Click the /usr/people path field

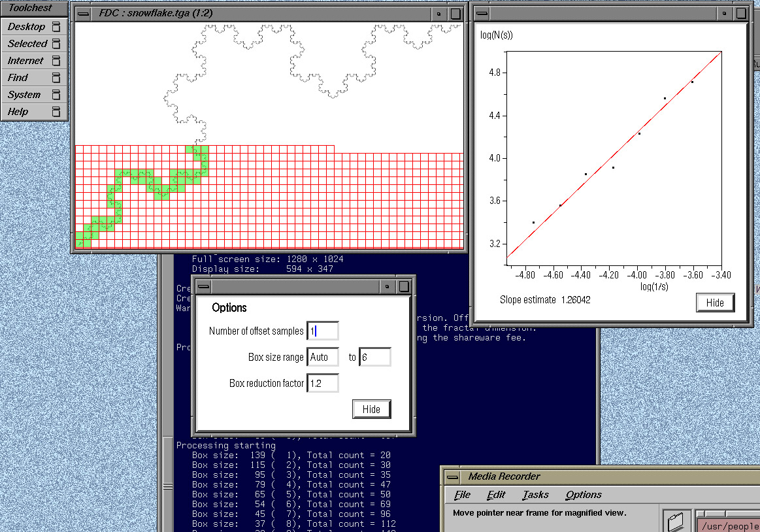coord(729,525)
